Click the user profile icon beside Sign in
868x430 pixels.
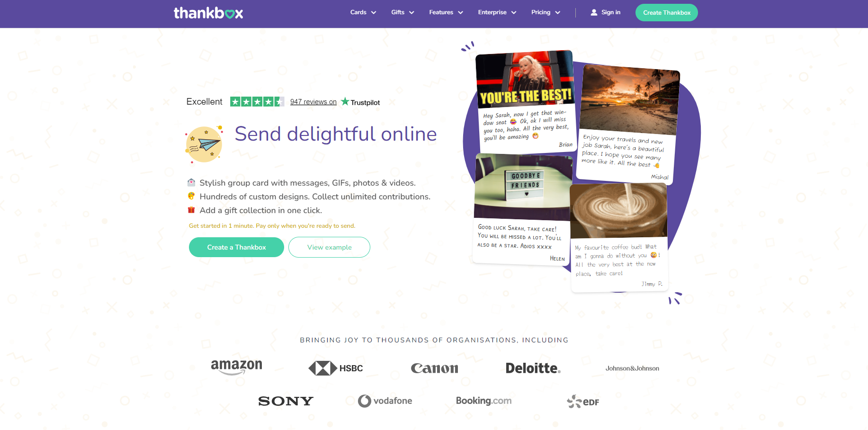pyautogui.click(x=594, y=12)
